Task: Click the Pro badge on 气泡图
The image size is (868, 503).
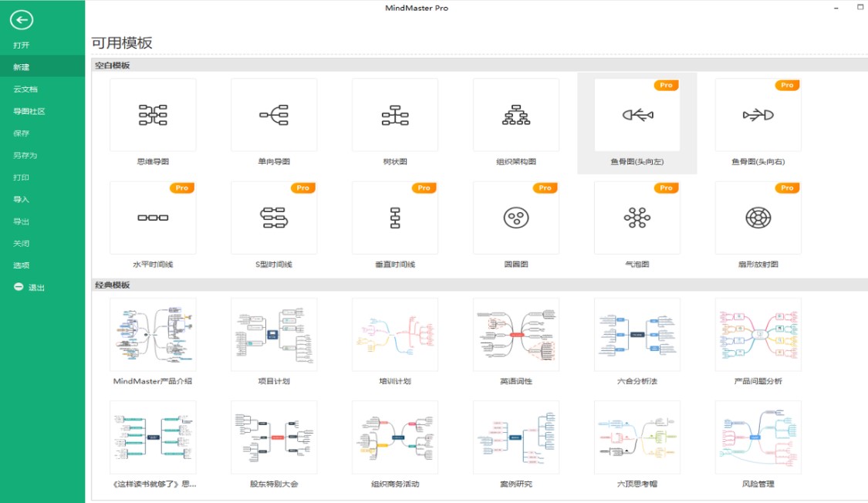Action: point(666,188)
